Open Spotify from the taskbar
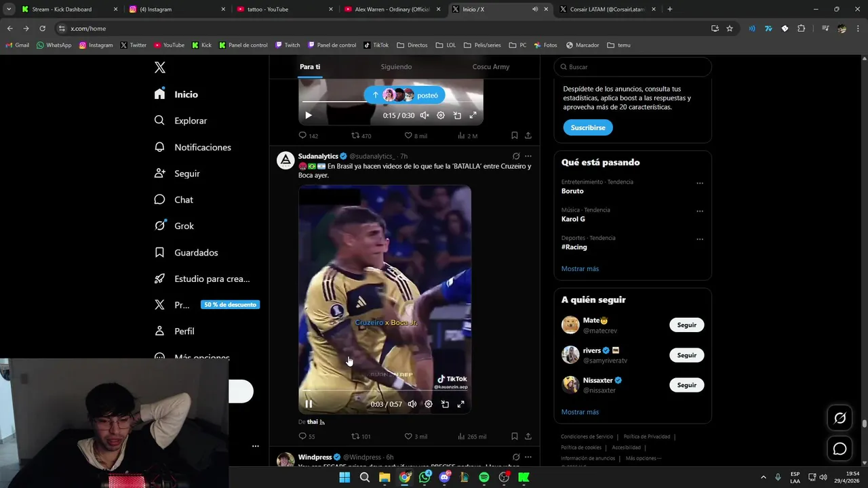868x488 pixels. (484, 477)
